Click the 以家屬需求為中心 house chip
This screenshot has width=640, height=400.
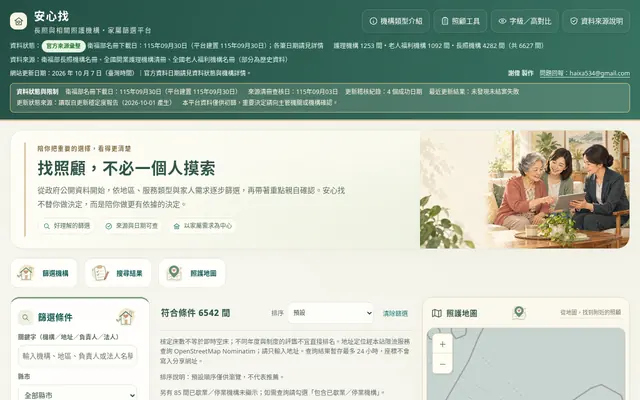click(203, 226)
